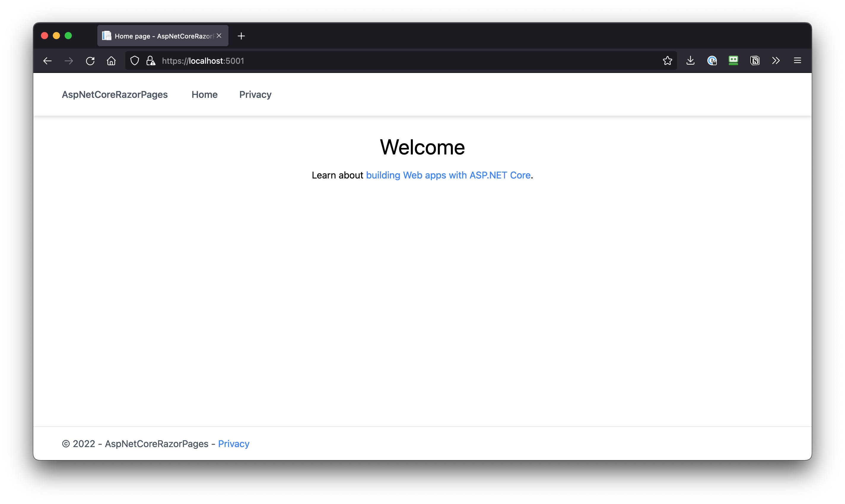Click the padlock warning site info icon
This screenshot has width=845, height=504.
point(151,61)
